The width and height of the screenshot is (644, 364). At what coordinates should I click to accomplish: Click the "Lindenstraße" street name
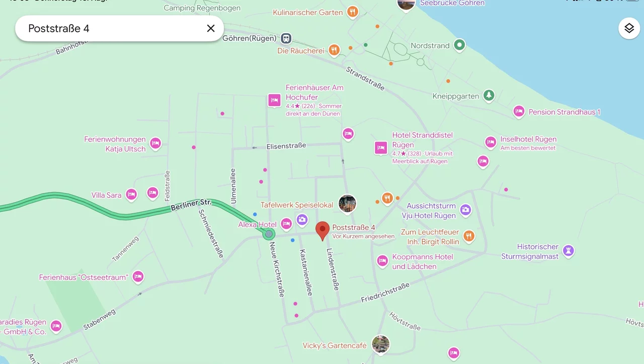click(333, 269)
